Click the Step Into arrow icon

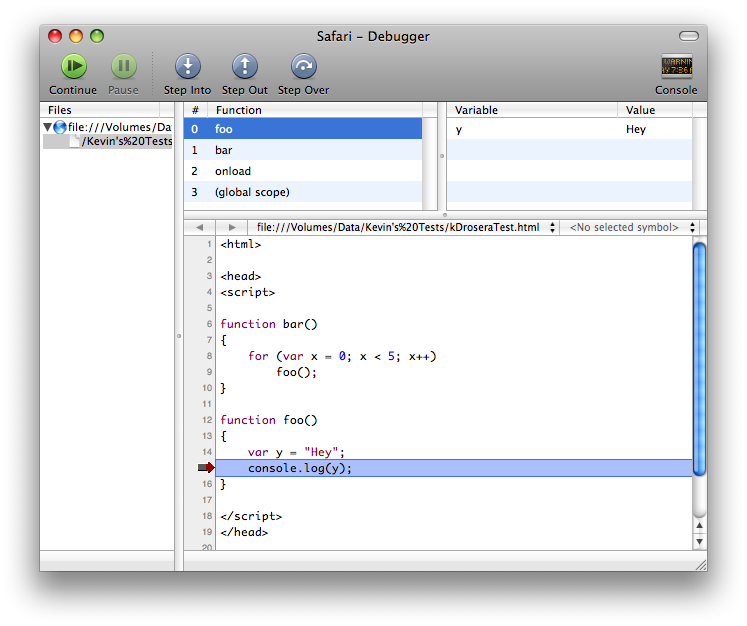(x=188, y=66)
